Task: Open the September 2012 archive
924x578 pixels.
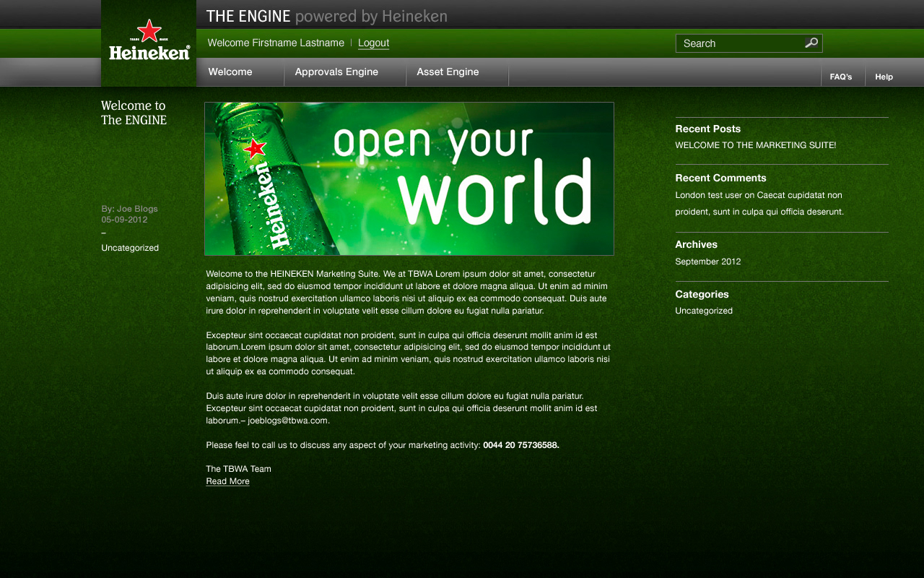Action: point(708,262)
